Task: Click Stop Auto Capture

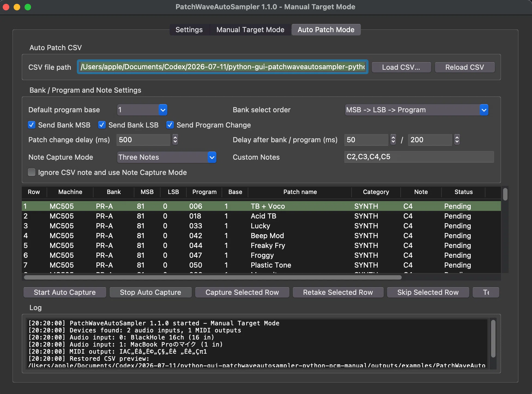Action: [150, 292]
